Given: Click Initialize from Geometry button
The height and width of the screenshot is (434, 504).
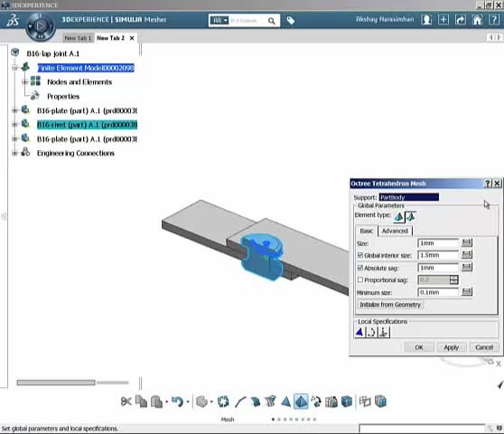Looking at the screenshot, I should pos(390,305).
